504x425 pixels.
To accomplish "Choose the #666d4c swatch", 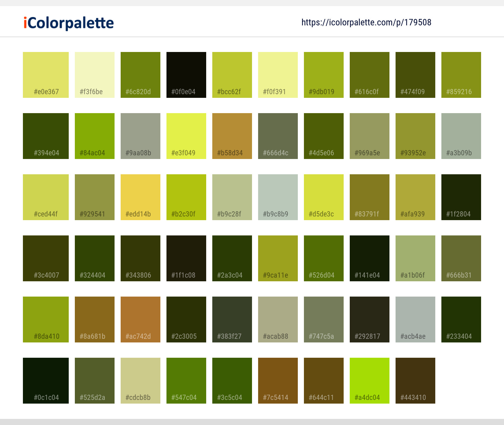I will 278,136.
